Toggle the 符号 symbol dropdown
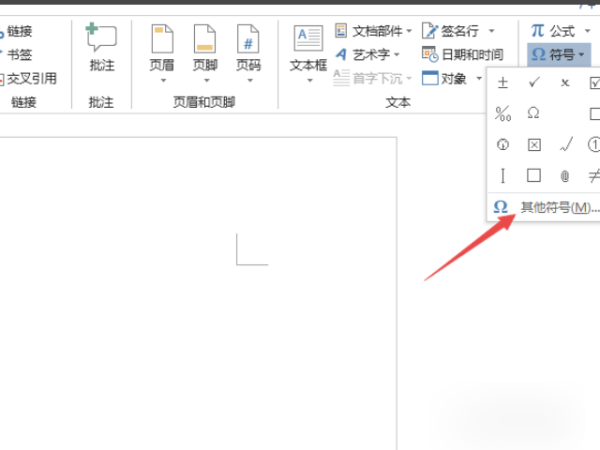Image resolution: width=600 pixels, height=450 pixels. tap(558, 55)
